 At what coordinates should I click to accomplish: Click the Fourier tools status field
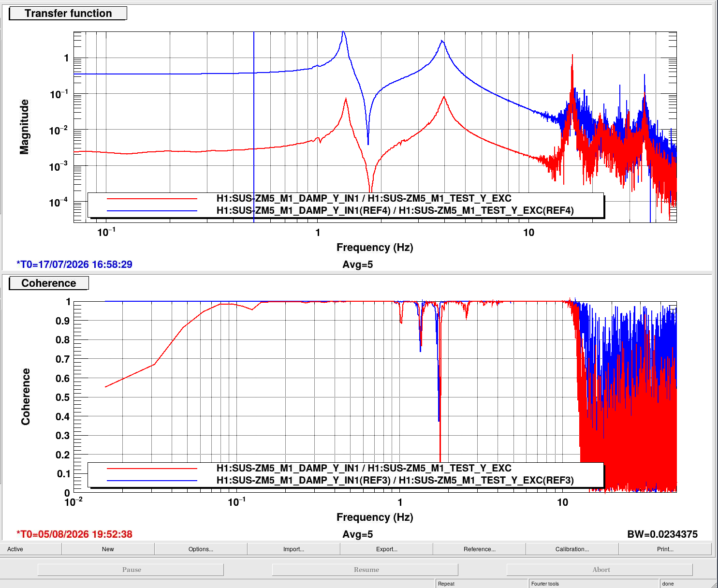click(594, 584)
